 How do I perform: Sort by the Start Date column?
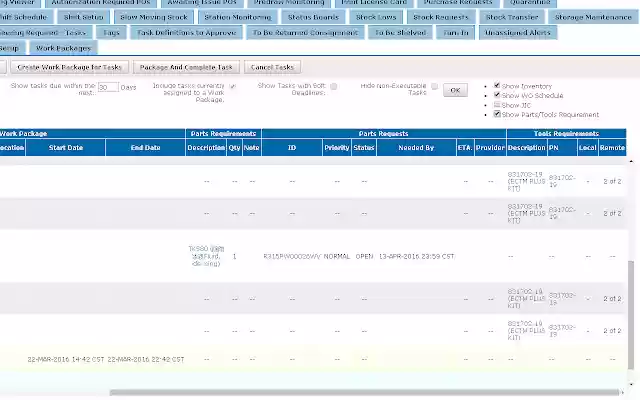click(66, 148)
